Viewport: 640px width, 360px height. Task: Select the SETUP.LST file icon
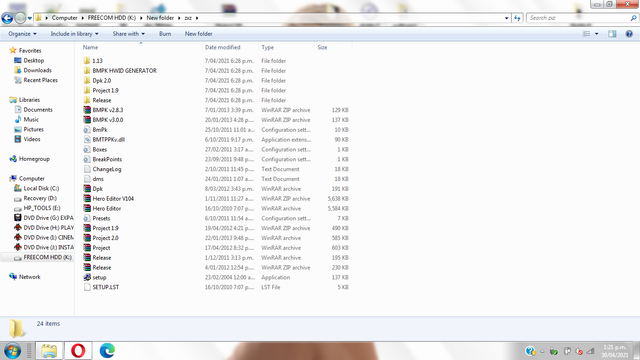click(87, 287)
